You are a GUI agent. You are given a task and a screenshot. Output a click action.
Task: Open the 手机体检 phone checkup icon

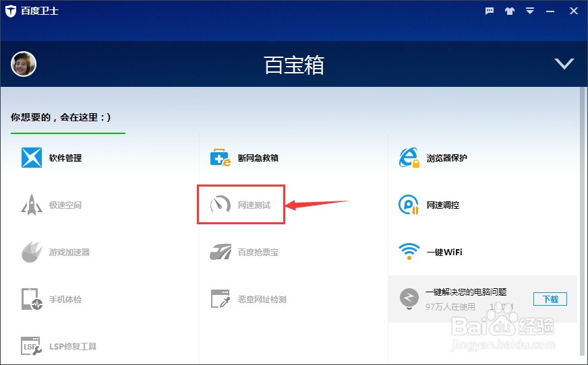[32, 299]
